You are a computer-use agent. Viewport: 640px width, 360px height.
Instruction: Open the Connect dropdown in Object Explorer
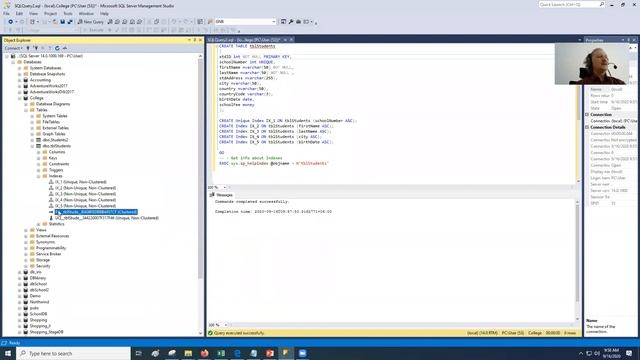click(x=13, y=48)
